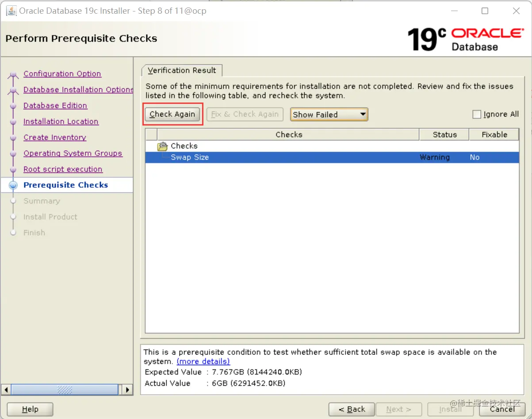Click the Fixable column header
This screenshot has height=419, width=532.
[494, 134]
